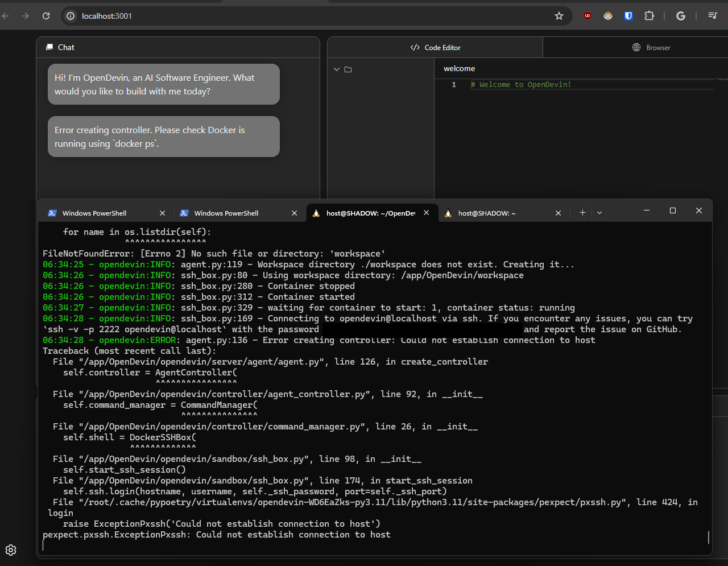Click the Chat panel header
This screenshot has width=728, height=566.
(x=178, y=47)
